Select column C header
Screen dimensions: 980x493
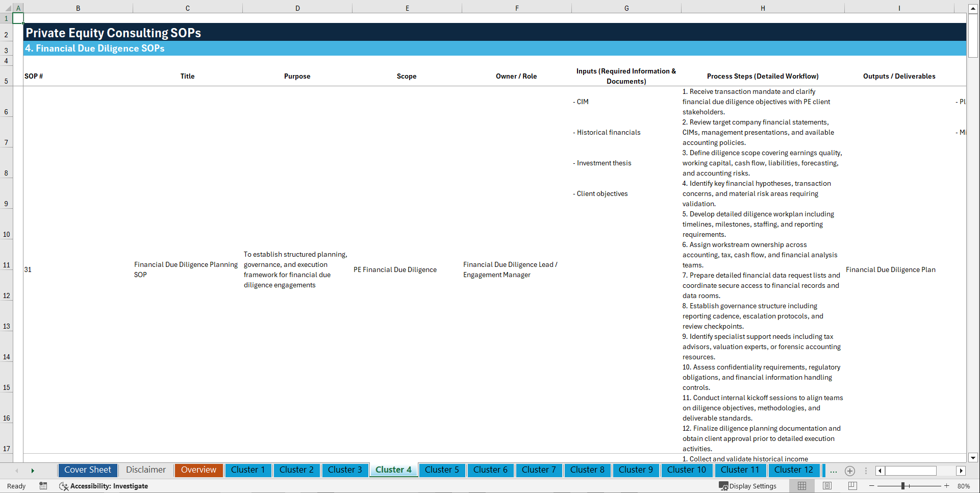pyautogui.click(x=188, y=8)
